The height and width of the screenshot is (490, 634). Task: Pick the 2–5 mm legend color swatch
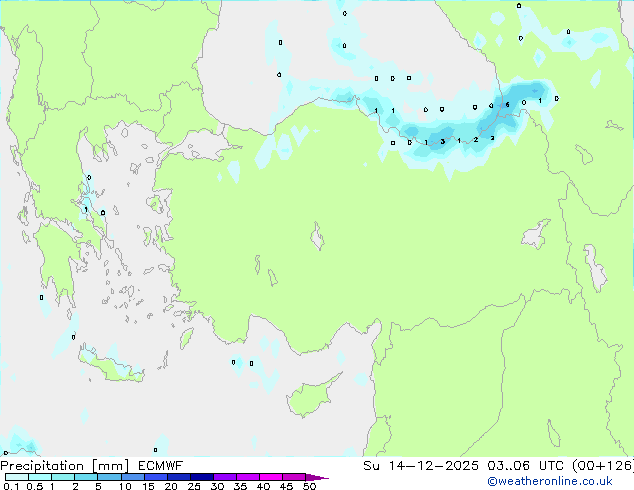pos(86,477)
